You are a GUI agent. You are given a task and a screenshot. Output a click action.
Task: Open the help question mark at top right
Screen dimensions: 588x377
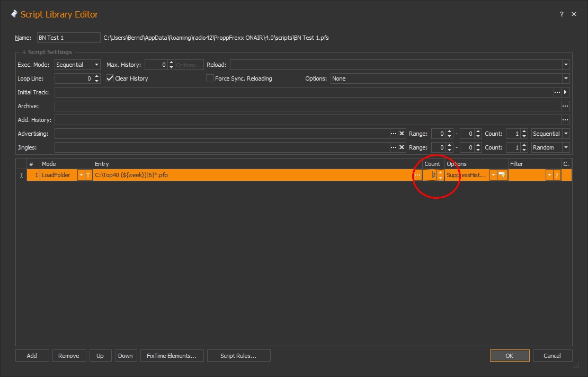[561, 14]
